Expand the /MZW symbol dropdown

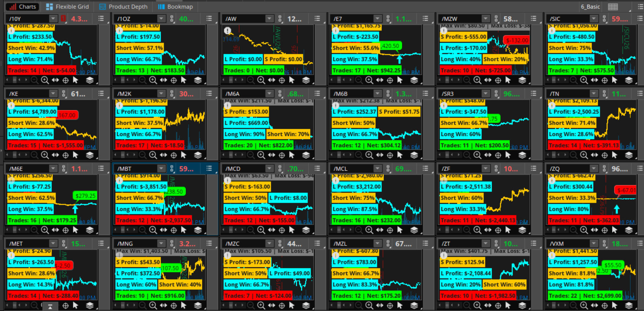486,18
